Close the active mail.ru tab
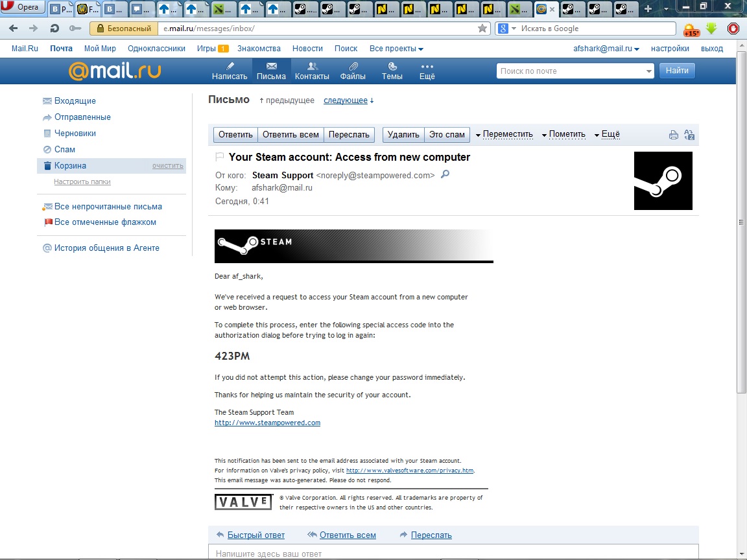747x560 pixels. (x=552, y=8)
